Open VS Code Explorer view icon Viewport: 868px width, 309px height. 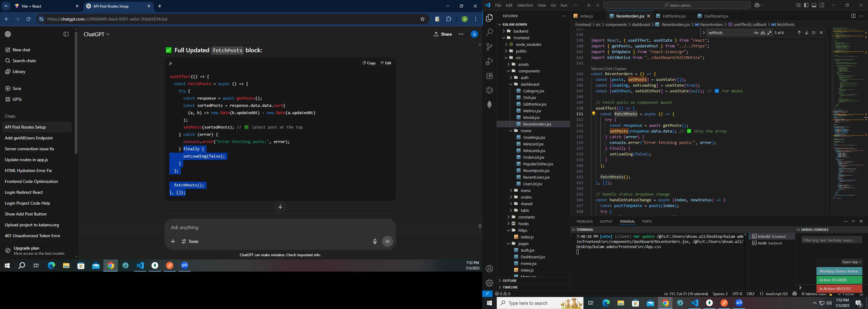pyautogui.click(x=489, y=18)
